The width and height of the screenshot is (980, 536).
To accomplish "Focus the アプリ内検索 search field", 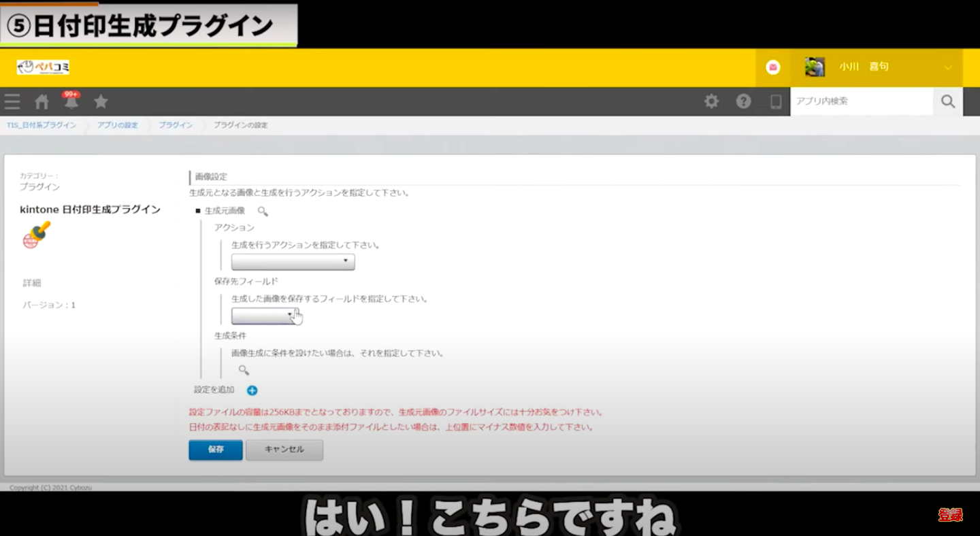I will tap(861, 101).
